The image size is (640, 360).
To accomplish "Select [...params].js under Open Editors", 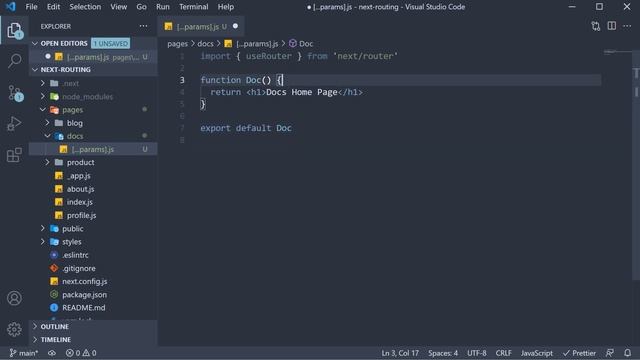I will (93, 57).
